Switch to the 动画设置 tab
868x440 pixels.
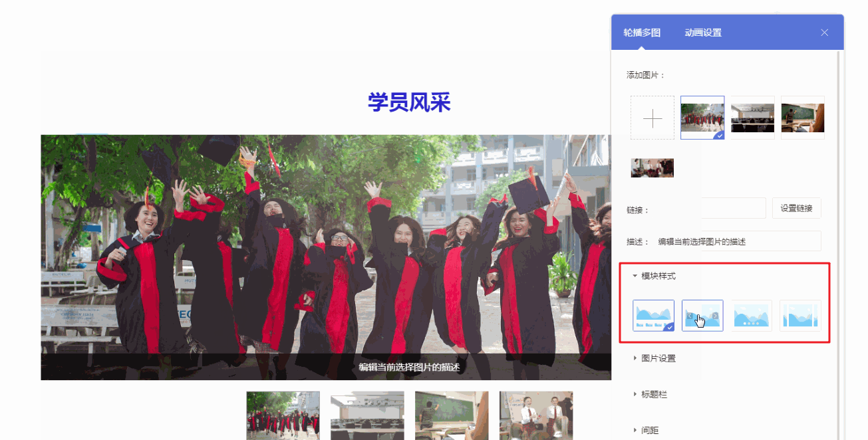(703, 33)
